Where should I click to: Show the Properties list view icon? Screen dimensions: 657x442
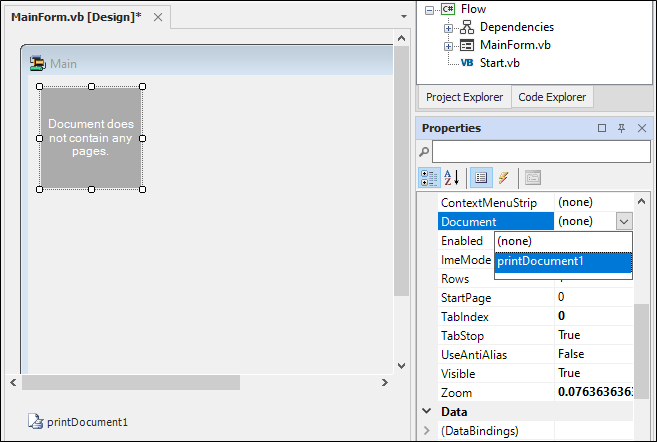tap(481, 177)
